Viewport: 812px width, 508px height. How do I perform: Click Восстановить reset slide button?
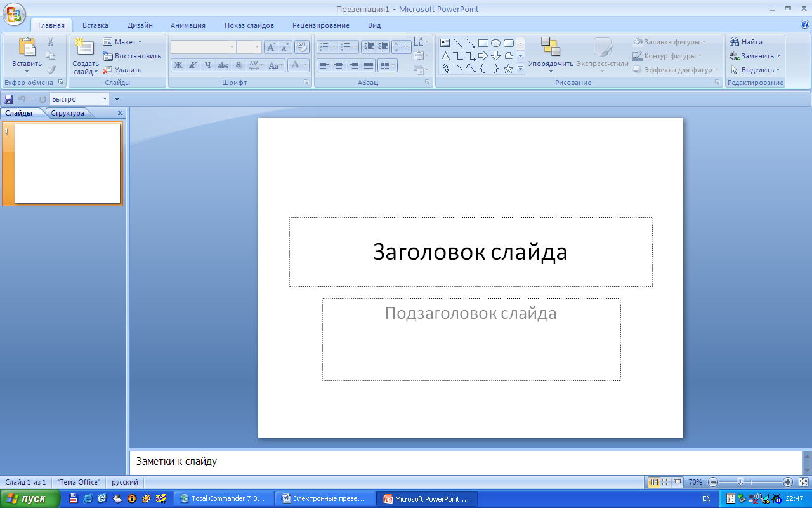coord(132,56)
